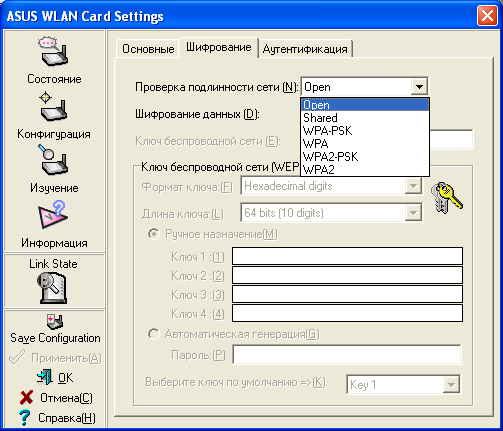Click the red X Отмена icon
The height and width of the screenshot is (431, 503).
click(x=26, y=398)
